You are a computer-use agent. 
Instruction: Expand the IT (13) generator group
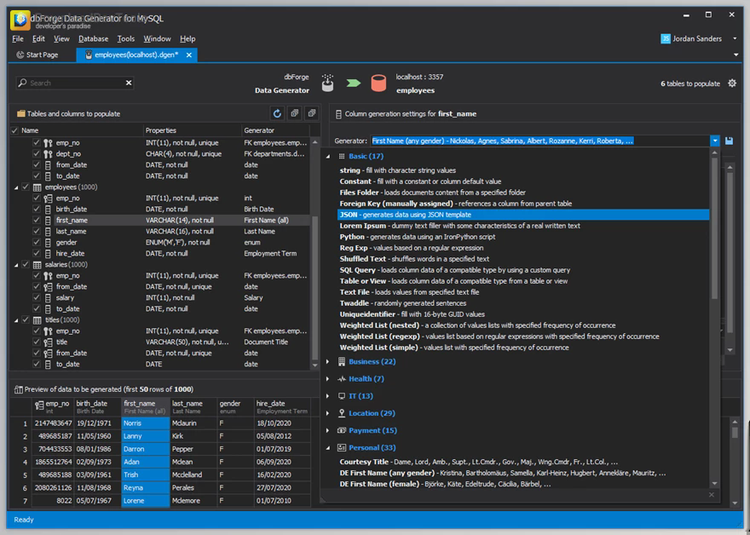coord(328,396)
